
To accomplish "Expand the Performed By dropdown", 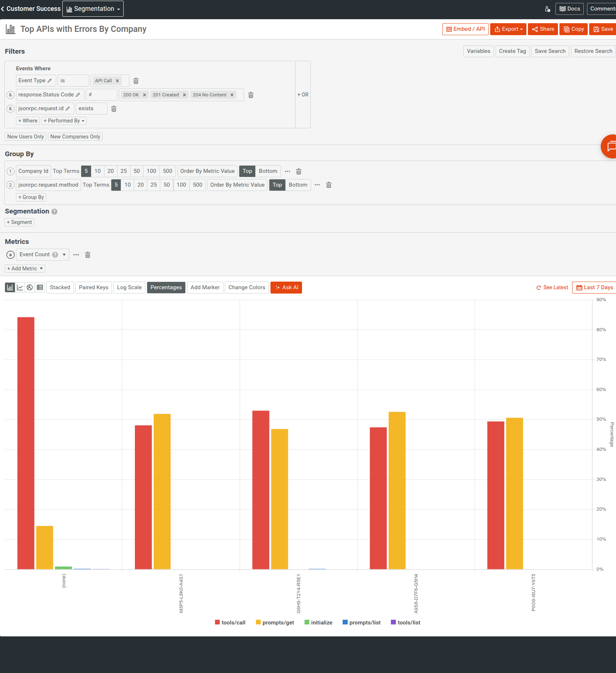I will tap(64, 121).
